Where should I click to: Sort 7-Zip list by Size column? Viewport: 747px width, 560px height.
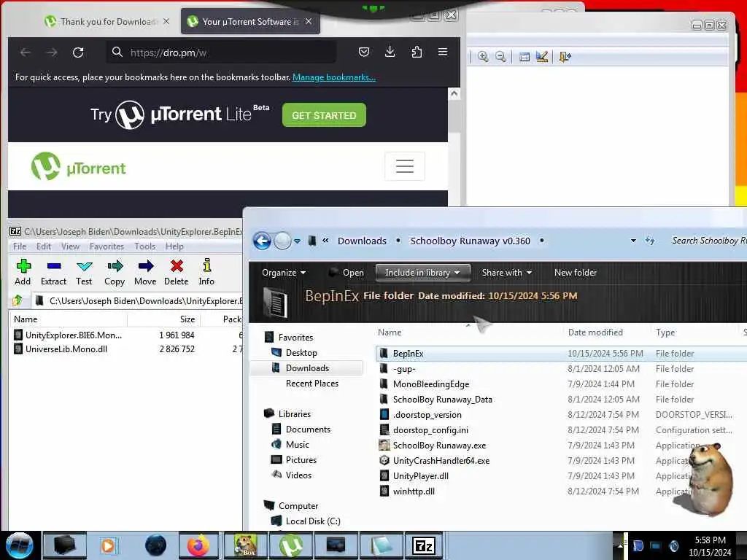(187, 319)
